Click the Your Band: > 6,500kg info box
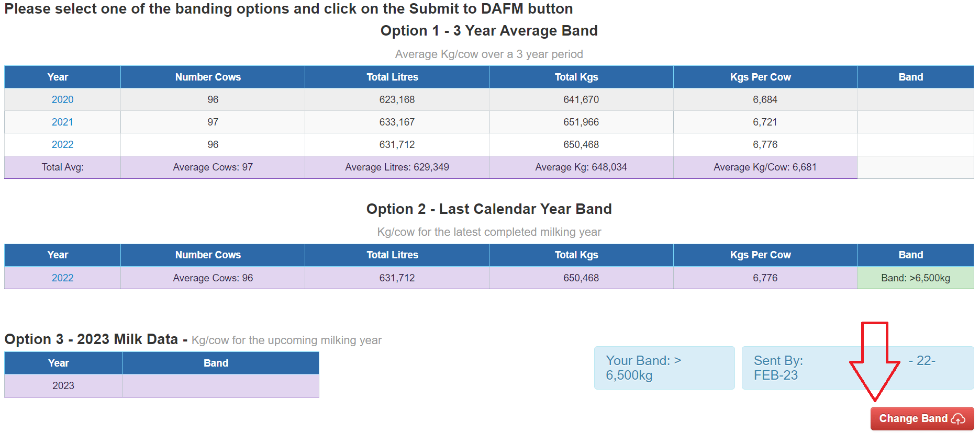 click(x=664, y=368)
